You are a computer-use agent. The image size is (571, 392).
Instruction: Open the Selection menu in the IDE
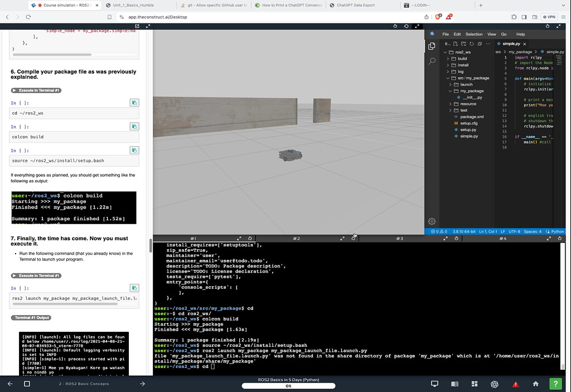tap(474, 34)
